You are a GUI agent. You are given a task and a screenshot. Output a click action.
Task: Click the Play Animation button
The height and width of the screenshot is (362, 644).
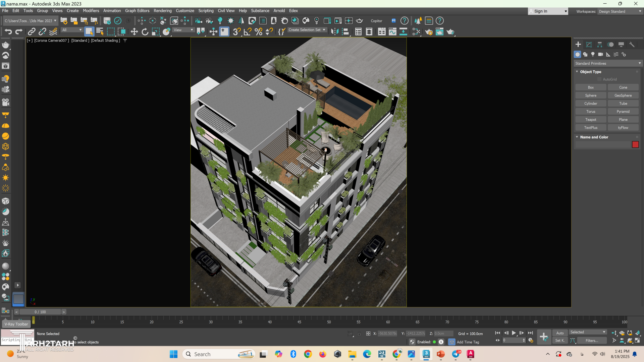point(514,333)
